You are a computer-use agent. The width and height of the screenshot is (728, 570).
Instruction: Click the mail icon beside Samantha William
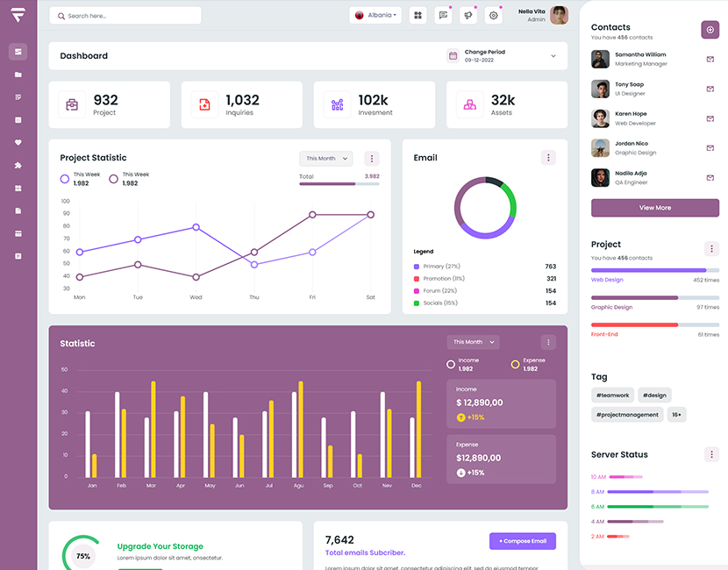[710, 60]
